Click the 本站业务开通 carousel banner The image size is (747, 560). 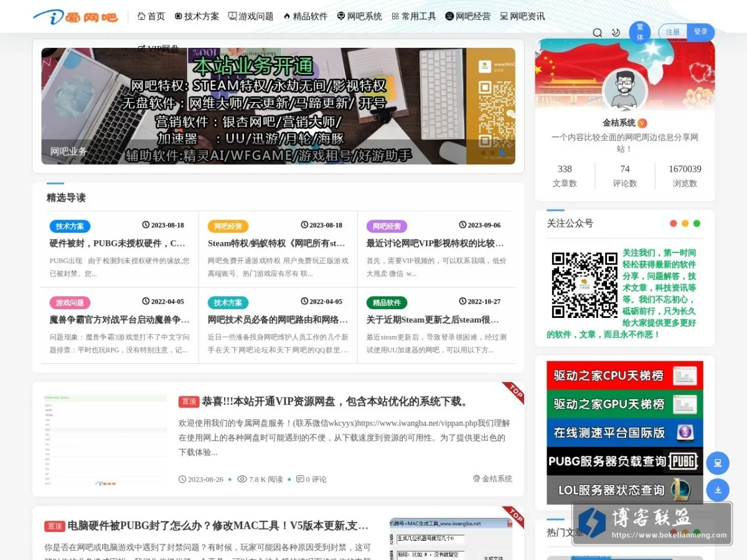pos(278,106)
